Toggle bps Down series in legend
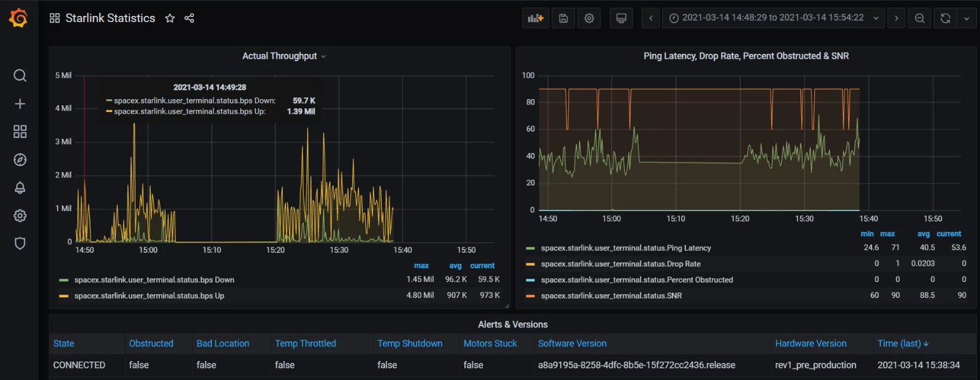 [x=154, y=280]
